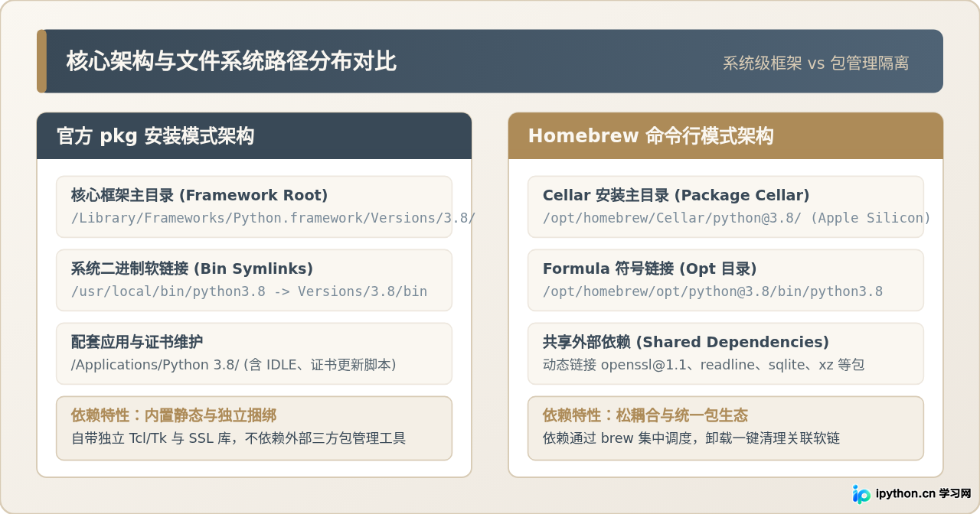The height and width of the screenshot is (514, 980).
Task: Select path /opt/homebrew/Cellar/python@3.8/
Action: click(x=672, y=218)
